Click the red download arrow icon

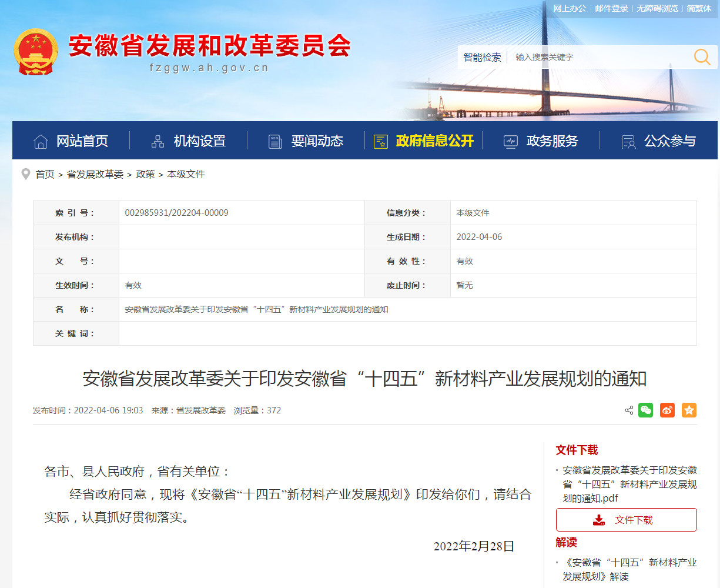[x=599, y=520]
